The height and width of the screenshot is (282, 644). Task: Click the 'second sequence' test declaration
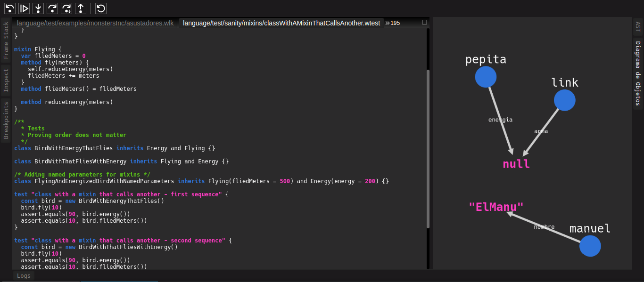coord(123,240)
